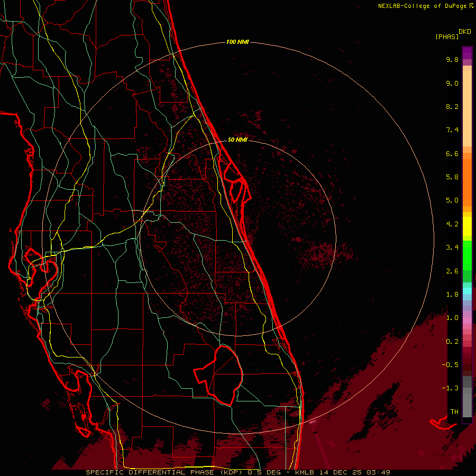Click the 7.4 legend value
The height and width of the screenshot is (476, 476).
pos(452,130)
